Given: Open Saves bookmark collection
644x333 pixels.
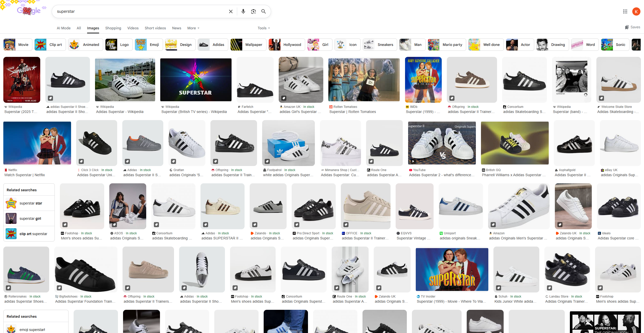Looking at the screenshot, I should [632, 27].
